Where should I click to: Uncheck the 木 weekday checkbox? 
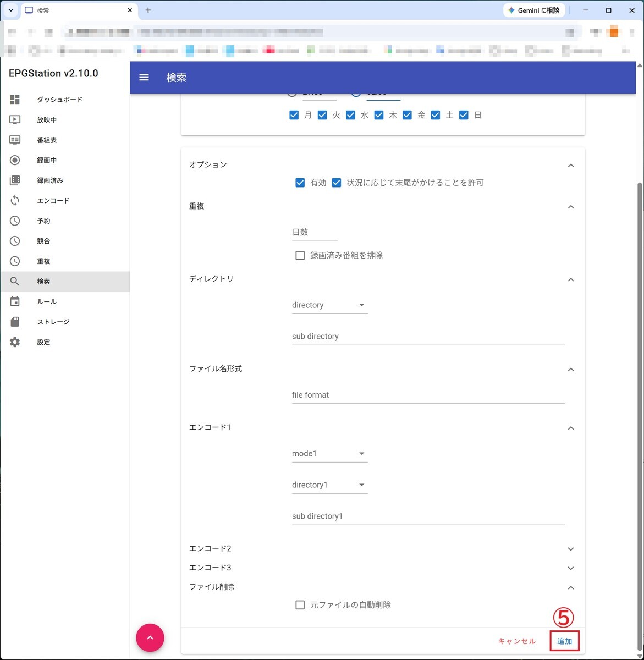tap(379, 115)
